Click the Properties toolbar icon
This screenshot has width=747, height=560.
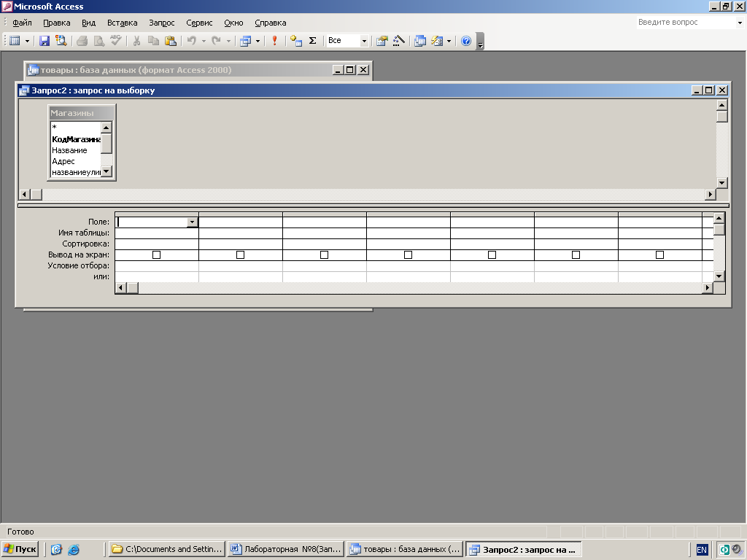pos(382,41)
